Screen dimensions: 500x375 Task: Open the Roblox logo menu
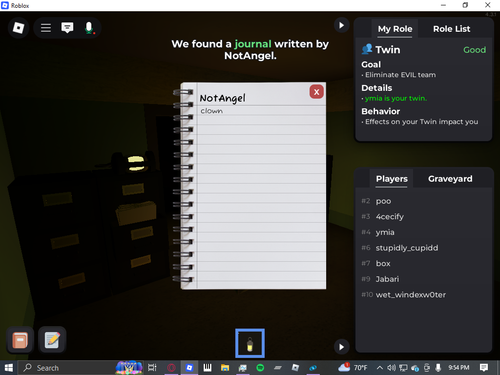[x=18, y=28]
